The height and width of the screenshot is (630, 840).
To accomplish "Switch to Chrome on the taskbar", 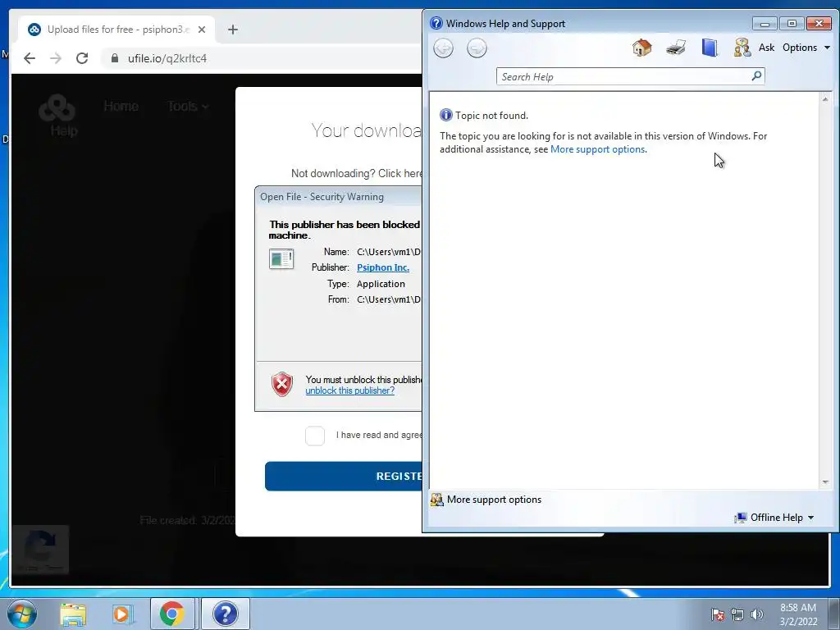I will 172,614.
